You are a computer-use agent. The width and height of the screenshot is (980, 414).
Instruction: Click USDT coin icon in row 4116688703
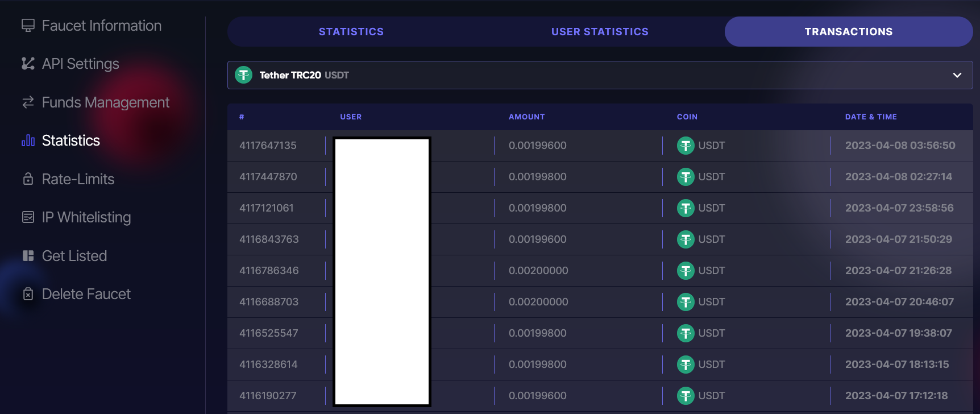pos(686,302)
